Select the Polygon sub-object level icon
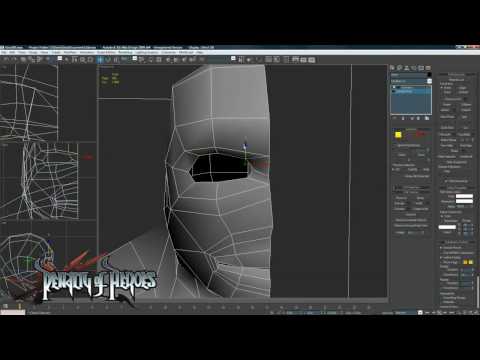This screenshot has height=360, width=480. click(x=421, y=134)
